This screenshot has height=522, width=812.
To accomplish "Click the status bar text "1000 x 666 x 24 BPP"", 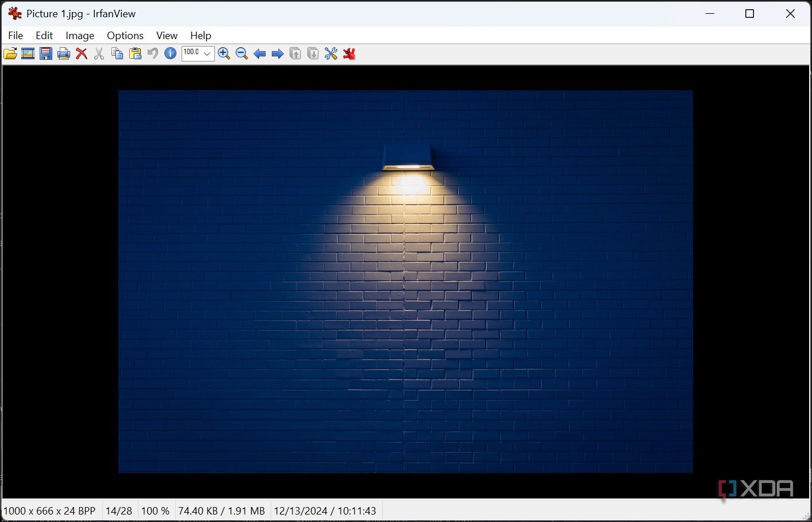I will tap(49, 511).
